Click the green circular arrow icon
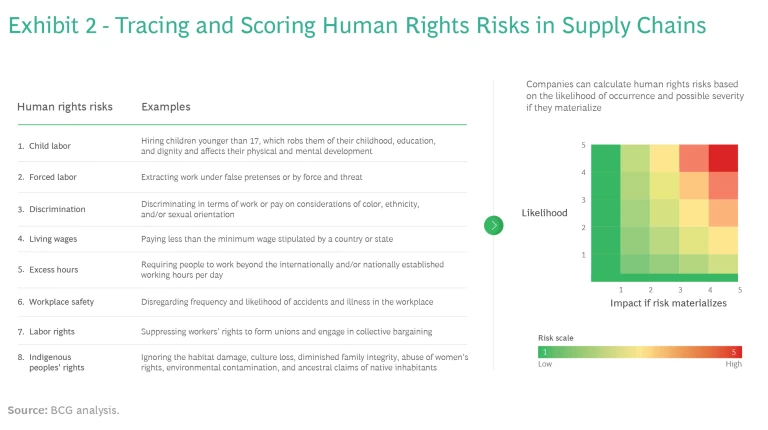 [493, 225]
